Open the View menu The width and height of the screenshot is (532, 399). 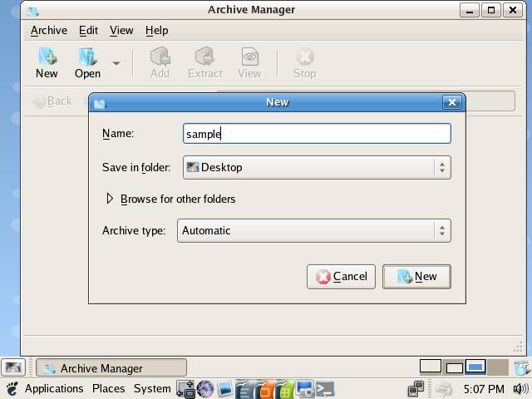coord(121,30)
